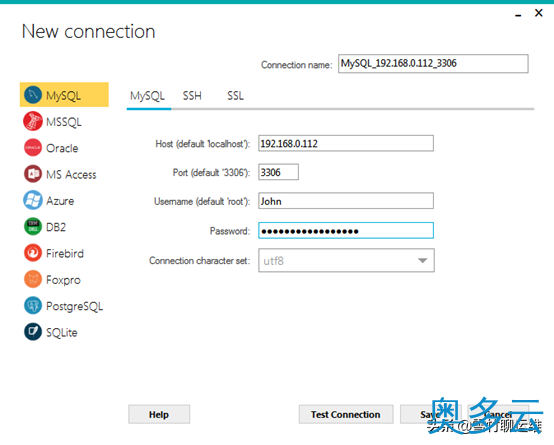Choose the PostgreSQL database icon
The width and height of the screenshot is (554, 445).
coord(33,306)
